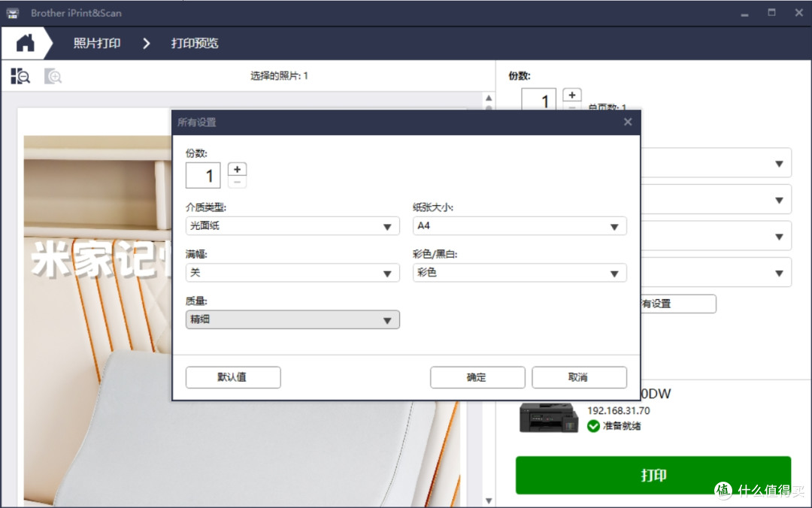Increase copies with plus in dialog
Image resolution: width=812 pixels, height=508 pixels.
237,169
